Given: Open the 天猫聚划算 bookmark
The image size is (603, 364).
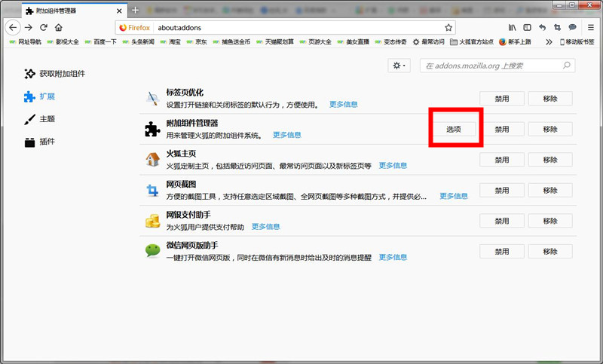Looking at the screenshot, I should 275,42.
